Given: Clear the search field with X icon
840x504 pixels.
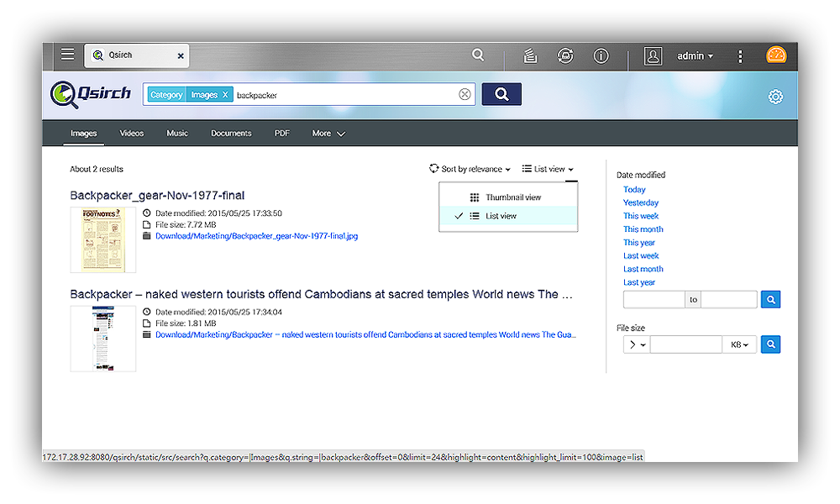Looking at the screenshot, I should [465, 94].
